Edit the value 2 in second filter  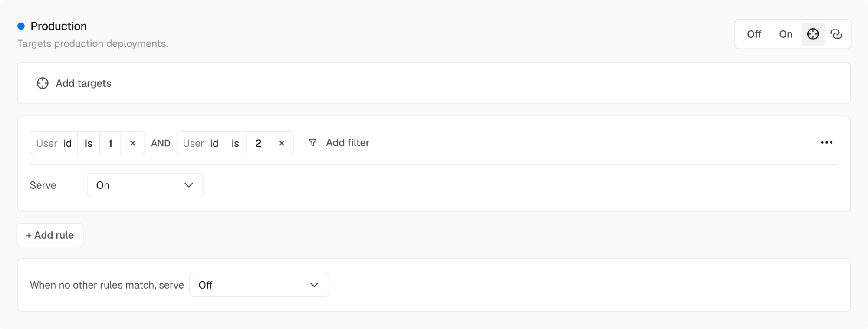point(258,143)
